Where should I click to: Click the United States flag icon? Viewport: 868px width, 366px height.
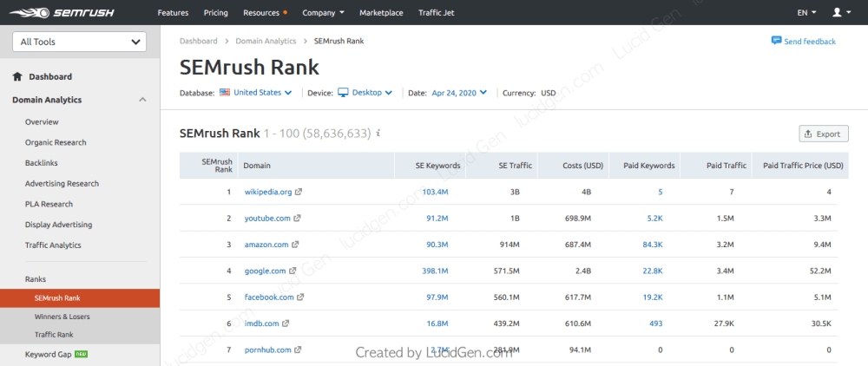(225, 92)
